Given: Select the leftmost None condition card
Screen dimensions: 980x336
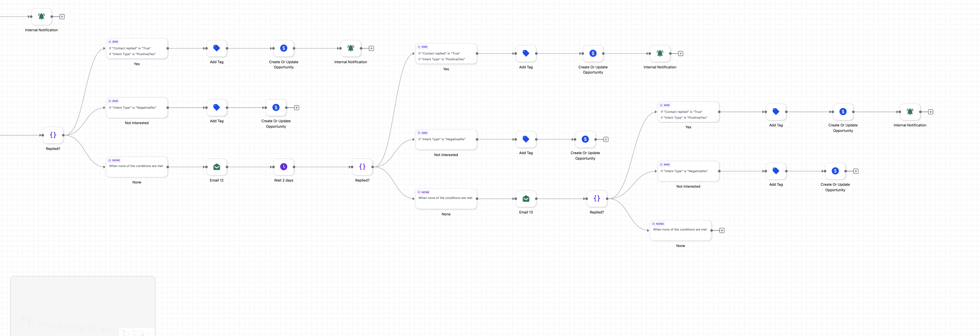Looking at the screenshot, I should point(137,167).
